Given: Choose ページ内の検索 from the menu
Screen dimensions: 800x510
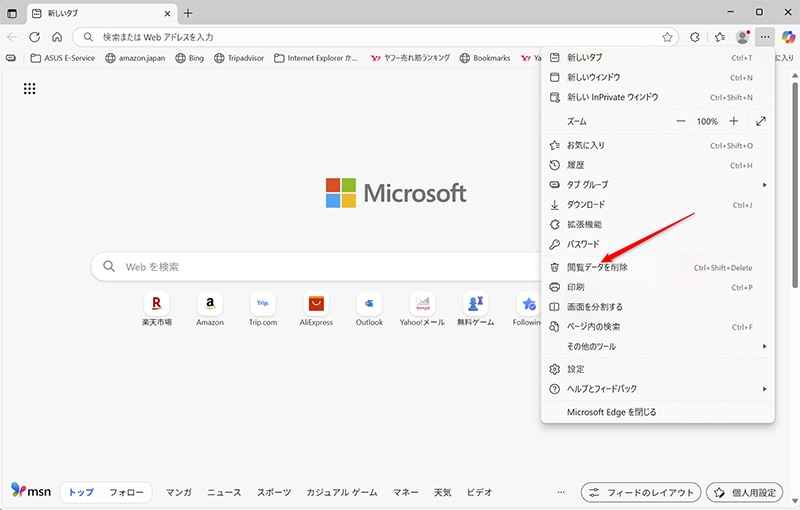Looking at the screenshot, I should (x=657, y=327).
